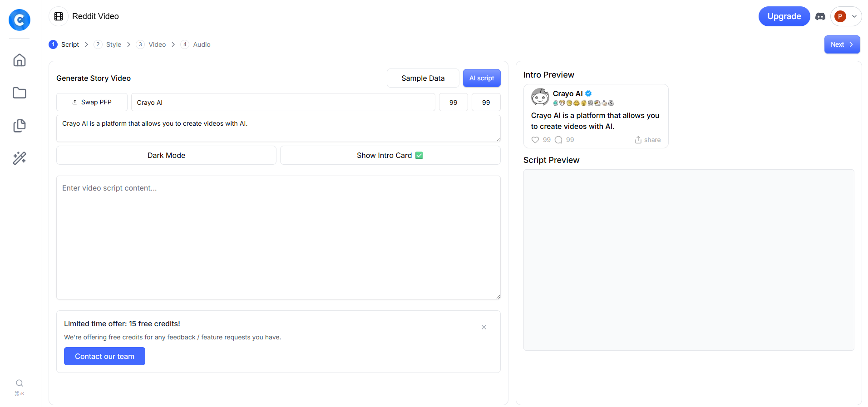
Task: Click the search icon at bottom left
Action: point(20,383)
